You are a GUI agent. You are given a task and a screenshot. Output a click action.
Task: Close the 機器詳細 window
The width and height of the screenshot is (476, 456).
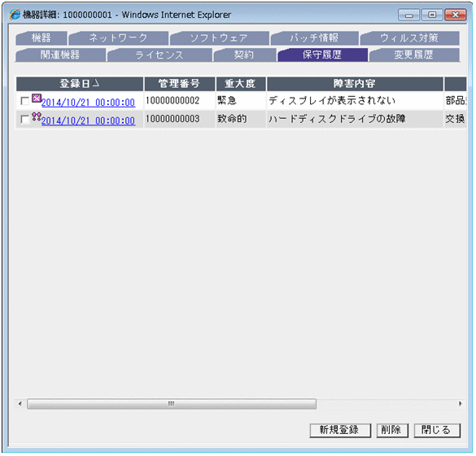(456, 15)
